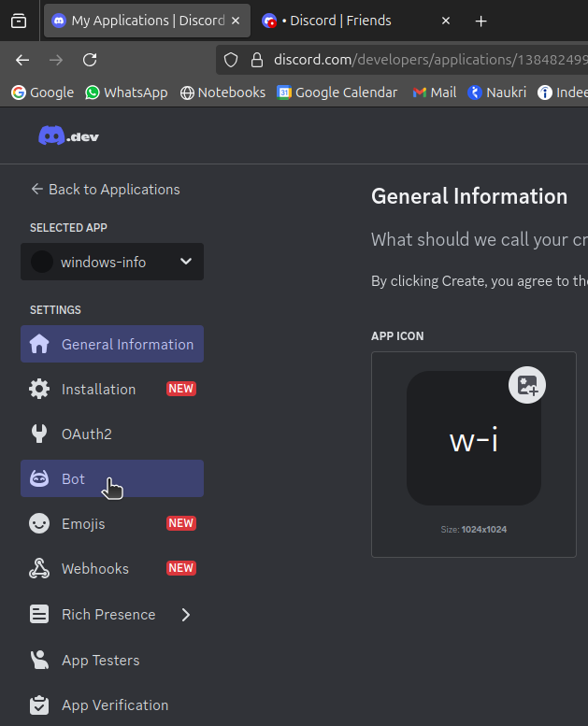Click the App Testers person icon
The height and width of the screenshot is (726, 588).
click(39, 660)
